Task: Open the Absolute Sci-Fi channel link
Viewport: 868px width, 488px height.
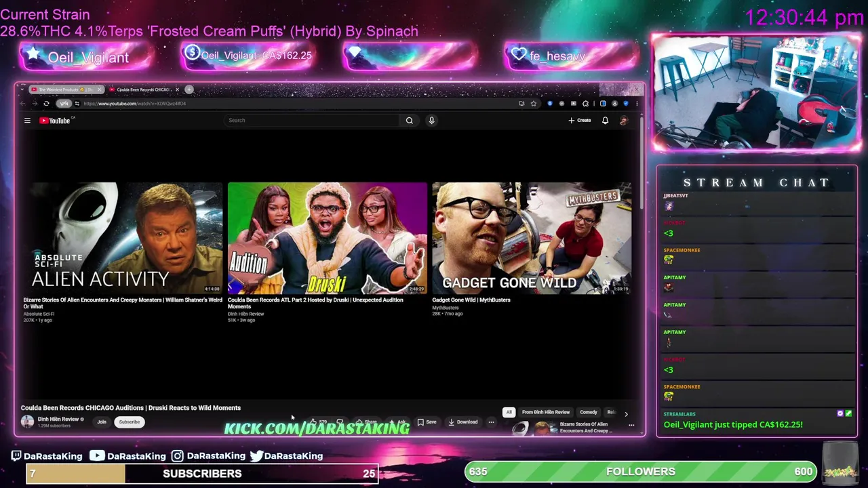Action: (39, 314)
